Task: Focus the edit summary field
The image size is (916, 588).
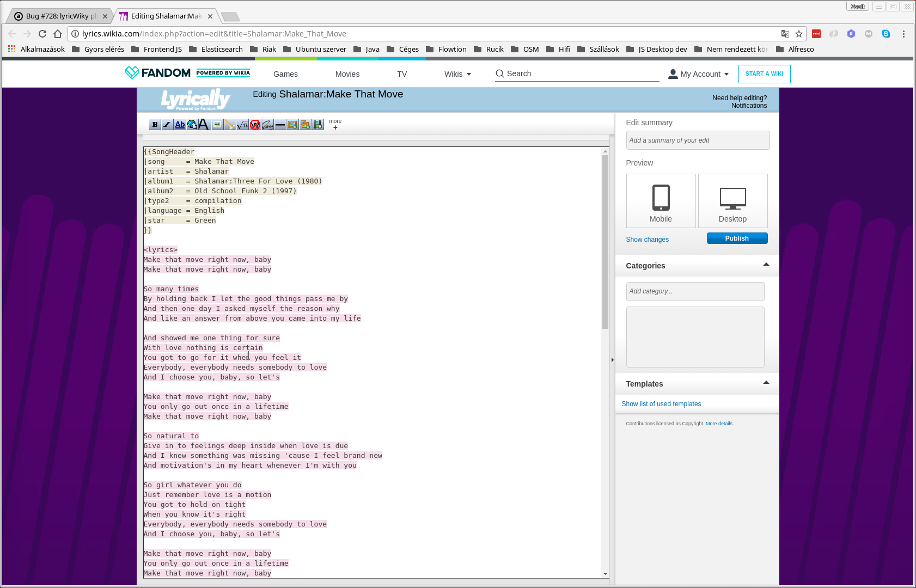Action: pos(698,140)
